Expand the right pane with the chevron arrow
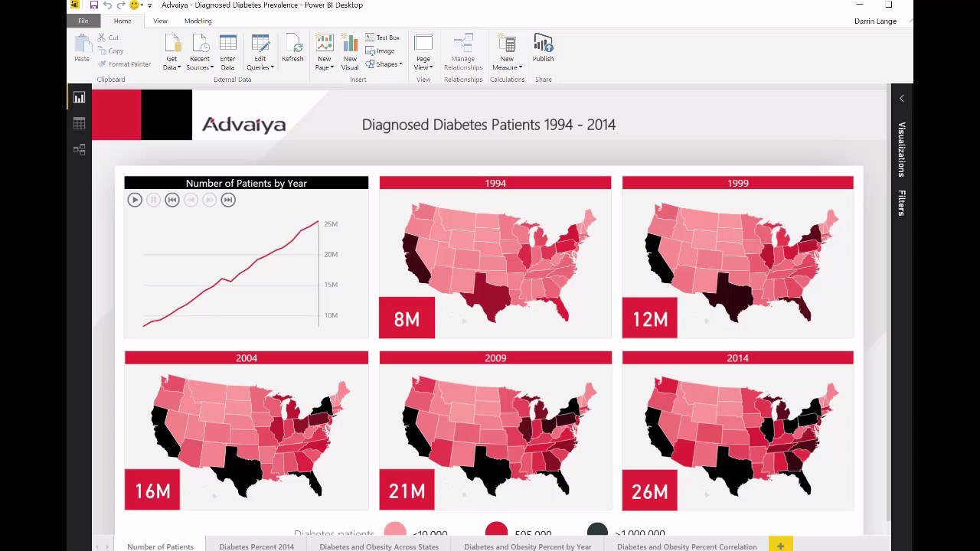This screenshot has height=551, width=980. 901,98
